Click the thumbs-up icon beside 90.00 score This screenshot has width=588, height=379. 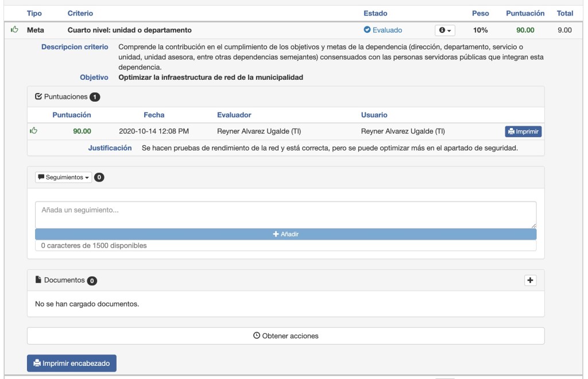[x=33, y=132]
